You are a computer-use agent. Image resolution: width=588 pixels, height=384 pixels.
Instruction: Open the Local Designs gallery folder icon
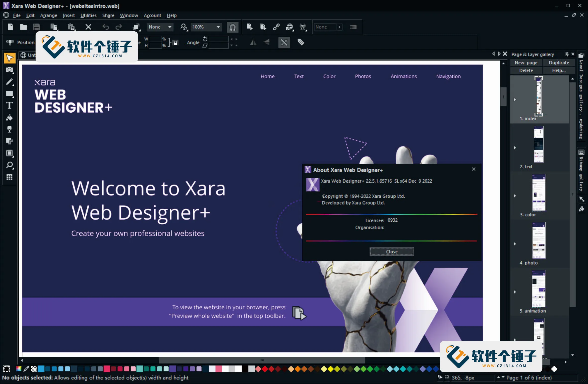(581, 55)
